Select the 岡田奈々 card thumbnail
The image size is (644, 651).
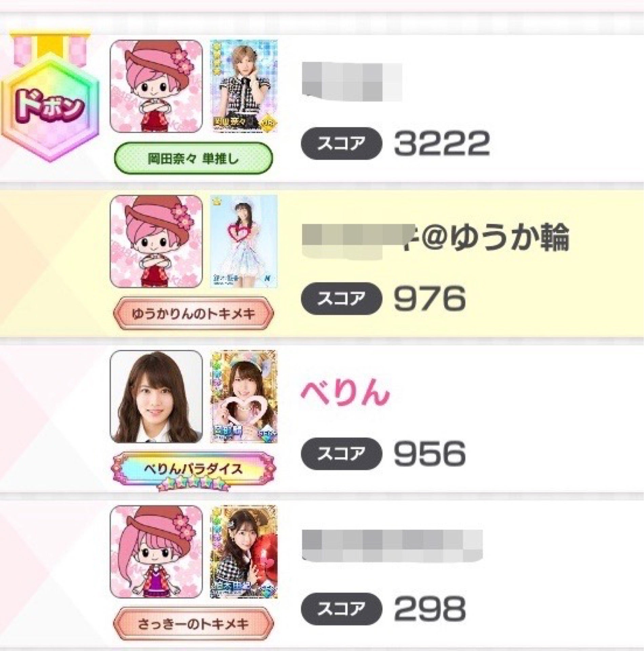tap(244, 86)
